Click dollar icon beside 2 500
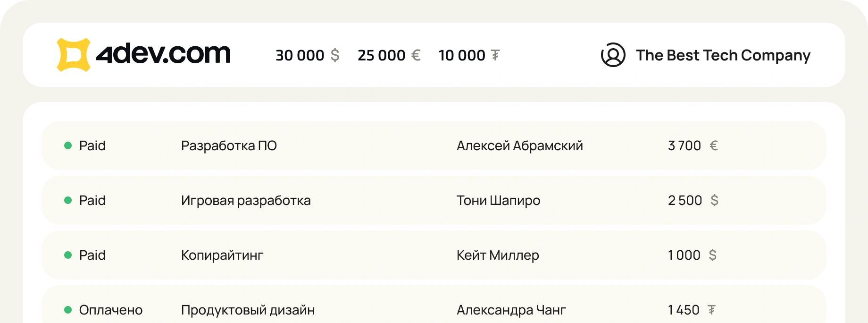The width and height of the screenshot is (868, 323). pyautogui.click(x=714, y=200)
